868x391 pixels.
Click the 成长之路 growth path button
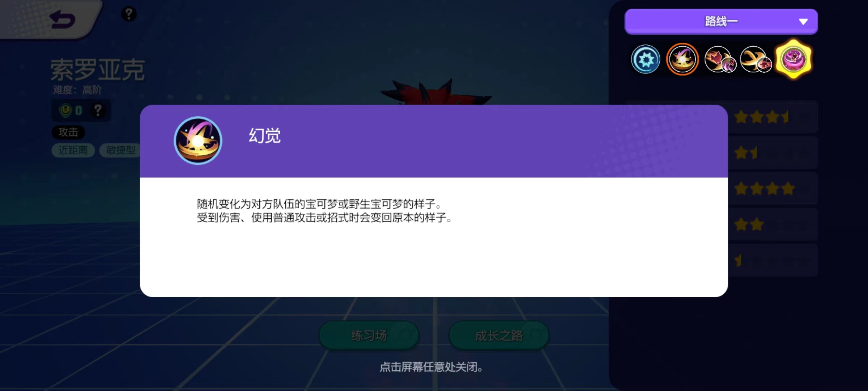[x=499, y=336]
